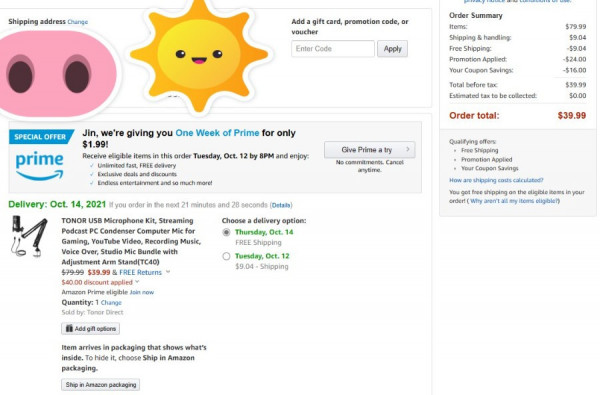This screenshot has height=395, width=600.
Task: Click Join now for Amazon Prime
Action: pos(142,292)
